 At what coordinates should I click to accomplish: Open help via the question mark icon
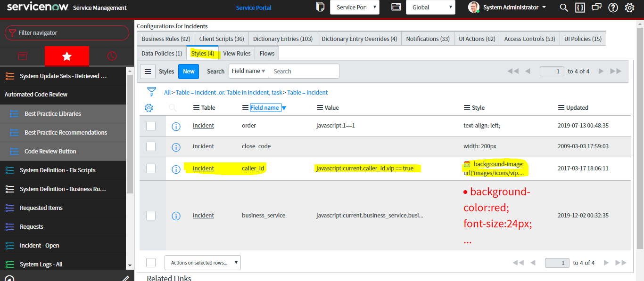(x=612, y=8)
